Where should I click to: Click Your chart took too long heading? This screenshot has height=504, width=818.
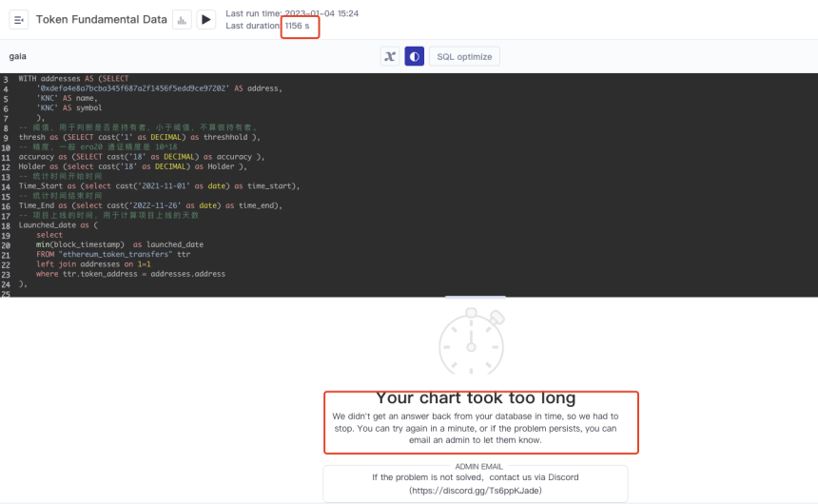click(476, 398)
